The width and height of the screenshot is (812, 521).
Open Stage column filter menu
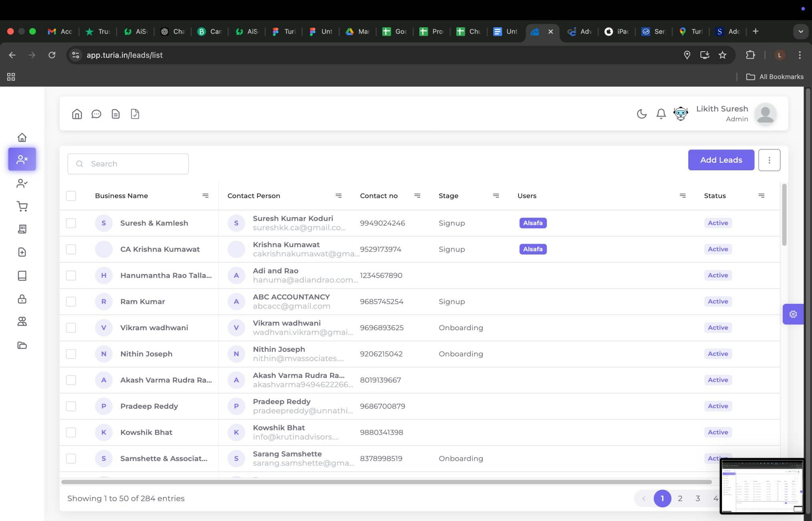coord(496,196)
